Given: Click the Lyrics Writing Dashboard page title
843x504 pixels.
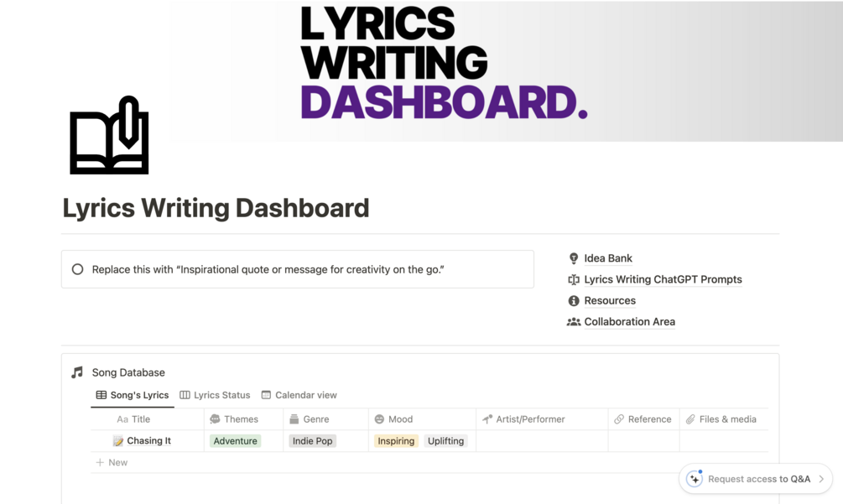Looking at the screenshot, I should click(216, 208).
